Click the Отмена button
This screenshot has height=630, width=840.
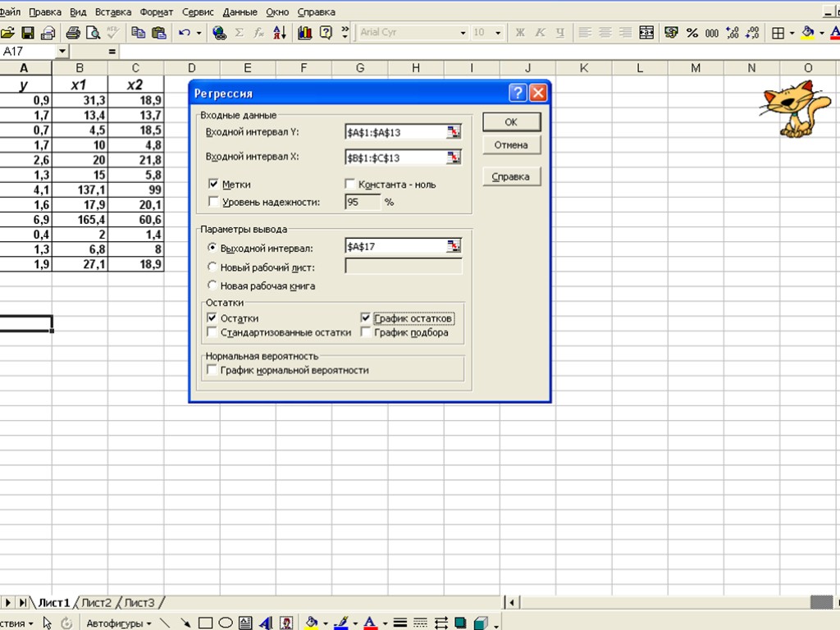point(511,145)
